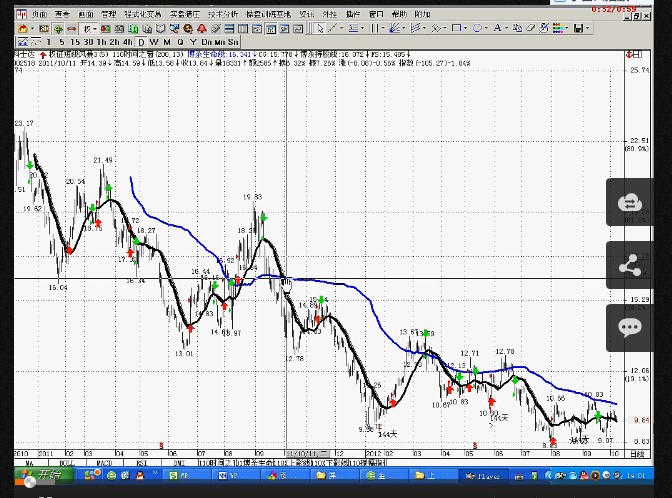Click the green crosshair cursor tool
The width and height of the screenshot is (672, 498).
coord(58,29)
